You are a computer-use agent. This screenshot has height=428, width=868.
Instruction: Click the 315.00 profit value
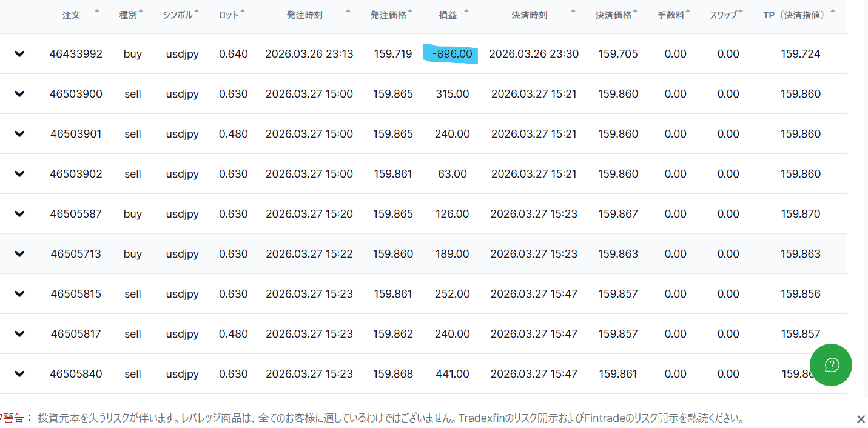[453, 94]
